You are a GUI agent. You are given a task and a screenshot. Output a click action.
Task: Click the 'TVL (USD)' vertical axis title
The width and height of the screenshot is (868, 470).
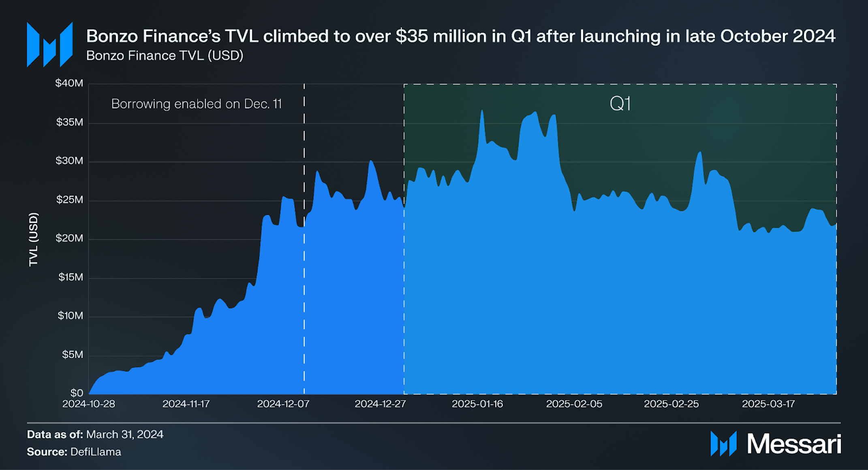(x=33, y=239)
